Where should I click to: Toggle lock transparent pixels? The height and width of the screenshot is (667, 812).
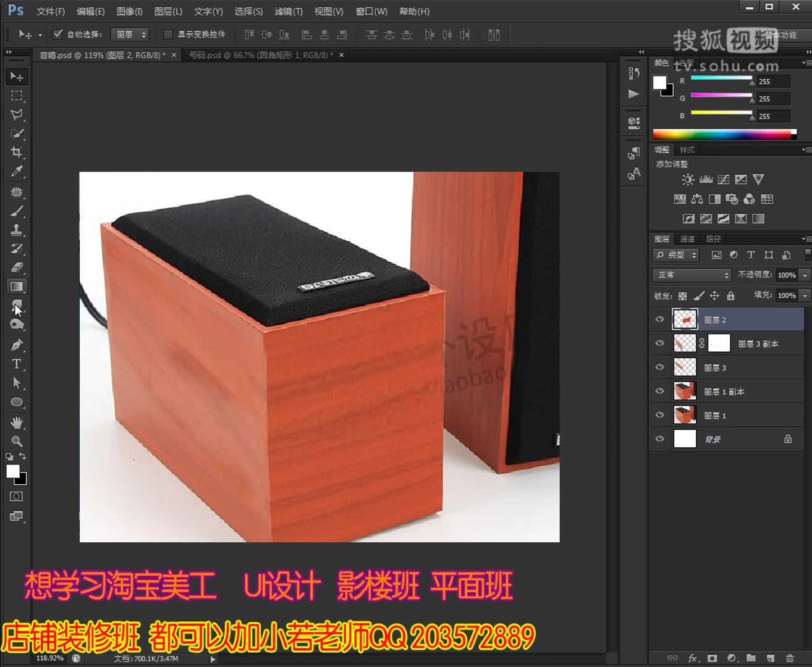coord(682,296)
